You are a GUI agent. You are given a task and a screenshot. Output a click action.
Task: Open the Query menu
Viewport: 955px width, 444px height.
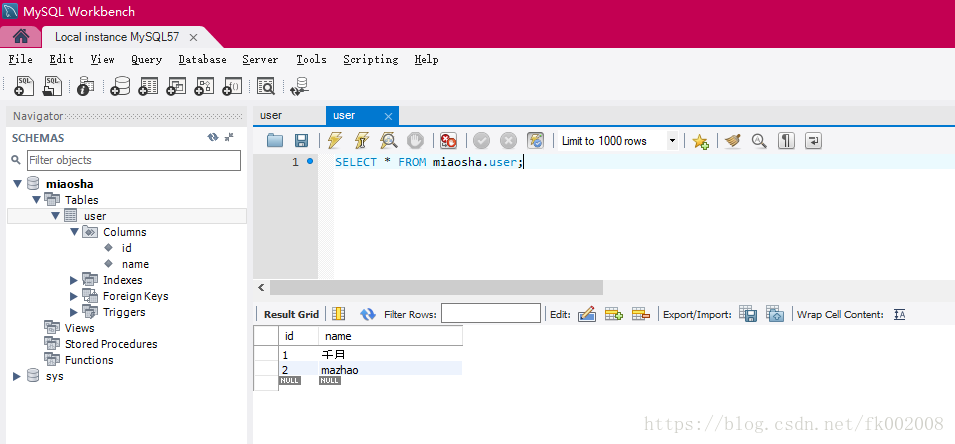(x=146, y=59)
